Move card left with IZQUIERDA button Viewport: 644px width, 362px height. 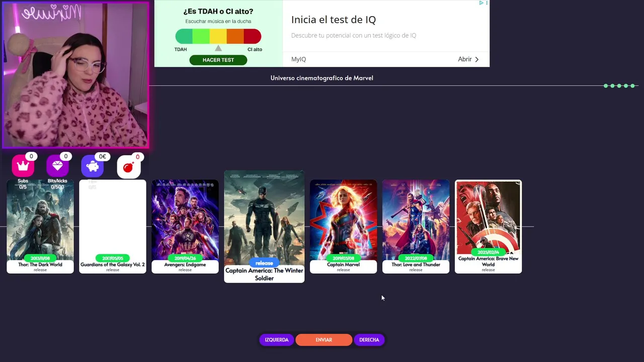[277, 340]
